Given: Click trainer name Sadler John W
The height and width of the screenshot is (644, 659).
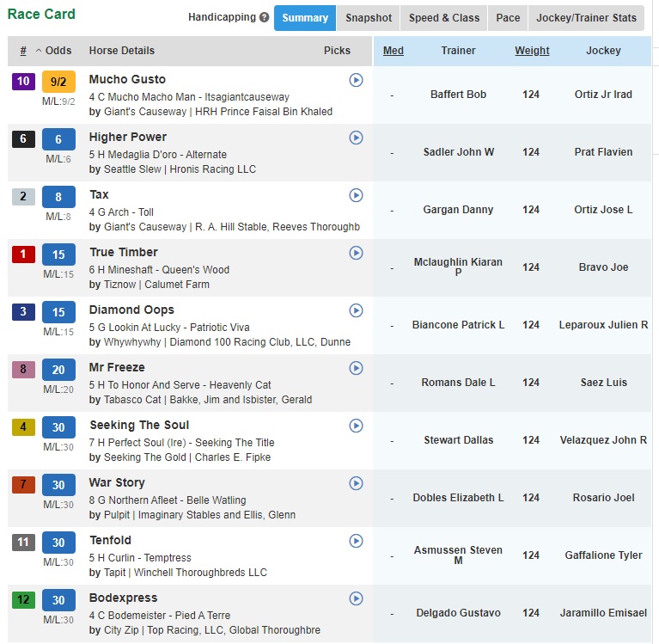Looking at the screenshot, I should [459, 152].
